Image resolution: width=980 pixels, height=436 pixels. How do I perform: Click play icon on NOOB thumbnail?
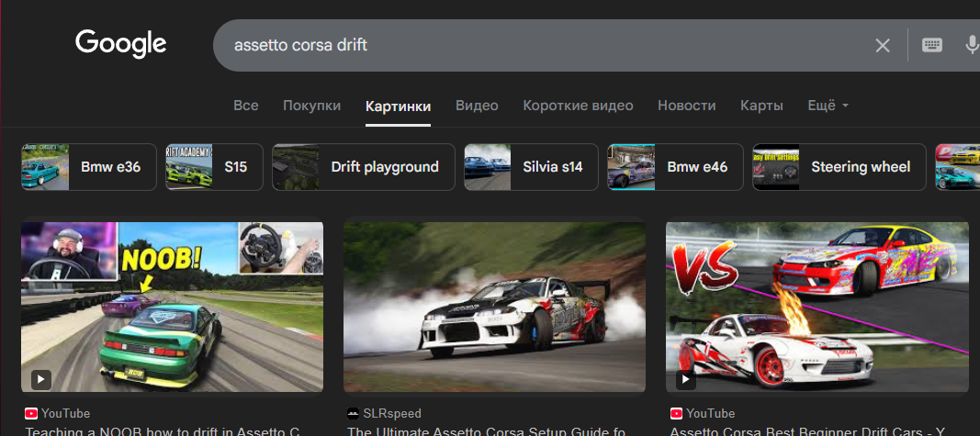pyautogui.click(x=41, y=378)
